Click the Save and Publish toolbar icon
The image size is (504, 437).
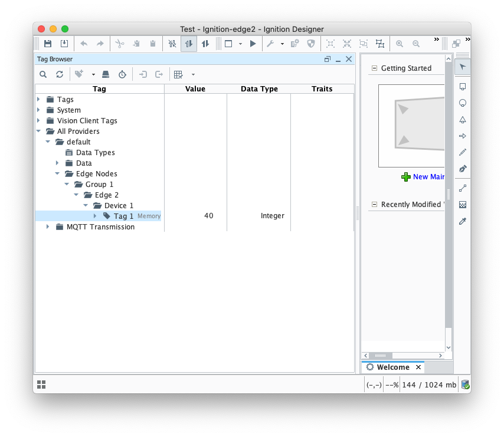pyautogui.click(x=64, y=44)
